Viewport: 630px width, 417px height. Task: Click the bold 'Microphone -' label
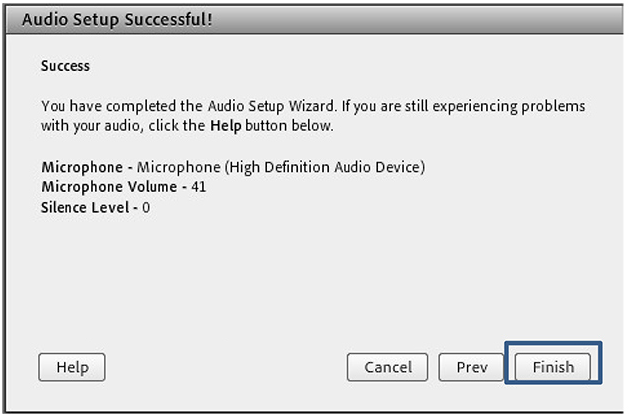(x=86, y=167)
